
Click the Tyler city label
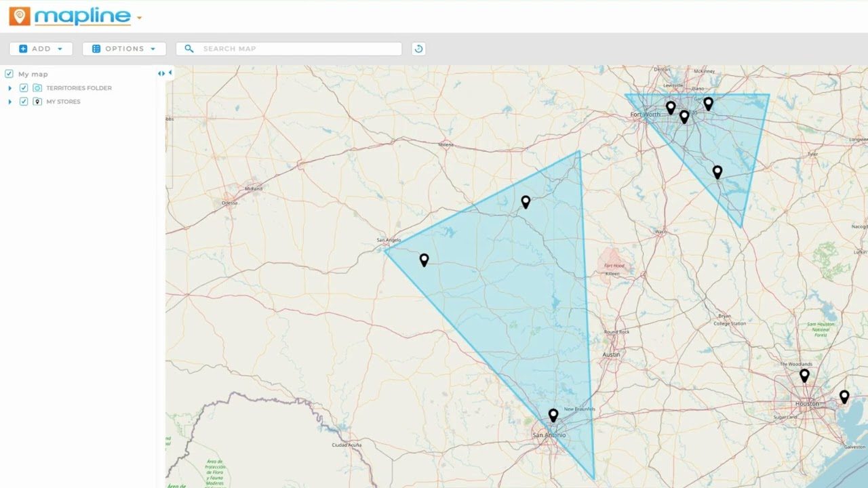coord(812,154)
